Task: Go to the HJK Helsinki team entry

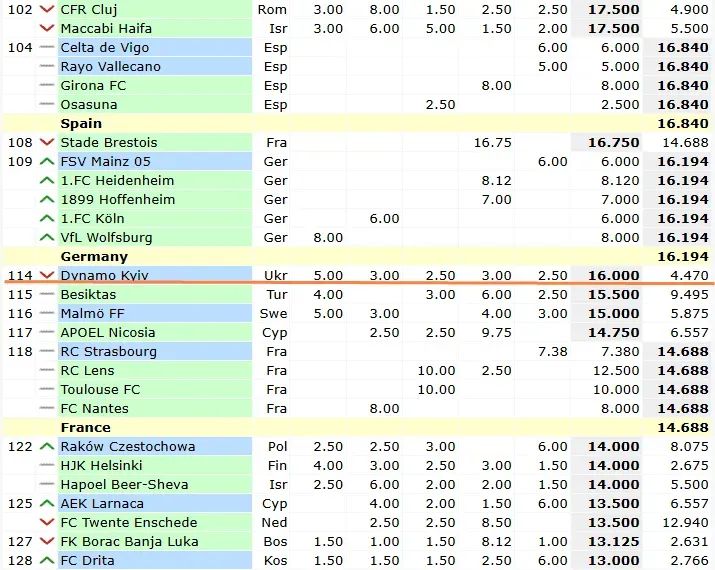Action: [101, 465]
